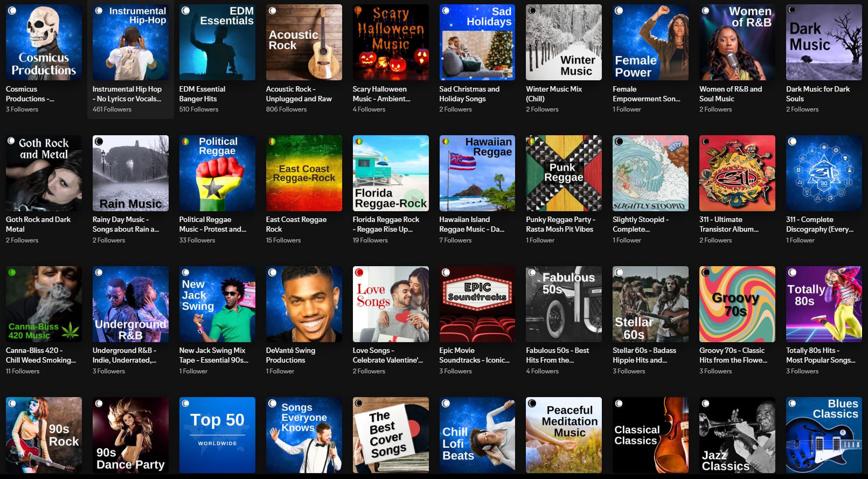Image resolution: width=868 pixels, height=479 pixels.
Task: Click '461 Followers' under Instrumental Hip Hop
Action: click(112, 109)
